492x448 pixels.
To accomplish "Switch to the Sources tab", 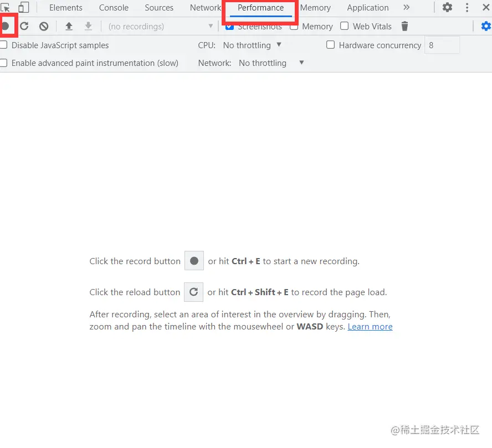I will click(159, 8).
